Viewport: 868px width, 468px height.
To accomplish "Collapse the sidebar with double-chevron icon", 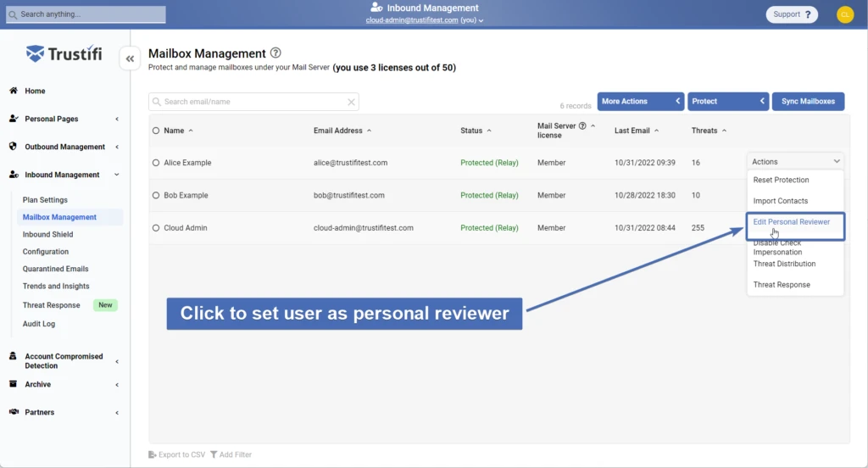I will [130, 58].
